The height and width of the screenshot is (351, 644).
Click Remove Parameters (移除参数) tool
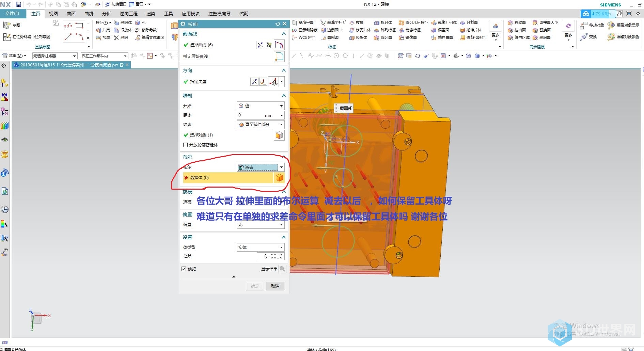pyautogui.click(x=146, y=30)
